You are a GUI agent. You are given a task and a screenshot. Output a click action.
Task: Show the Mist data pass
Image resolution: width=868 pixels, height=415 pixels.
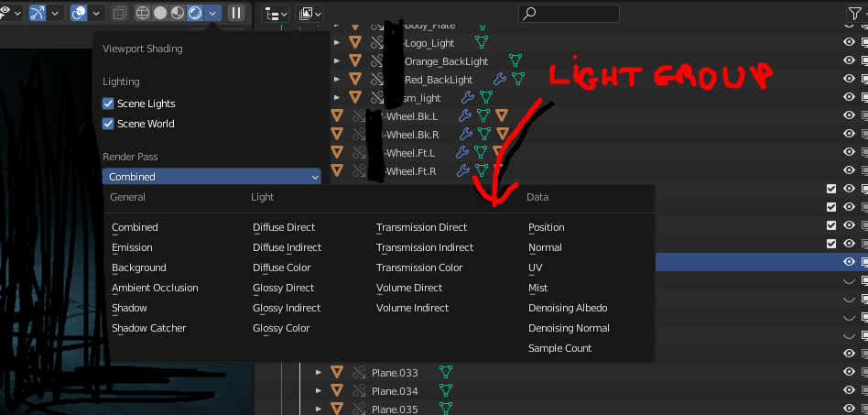pyautogui.click(x=537, y=288)
